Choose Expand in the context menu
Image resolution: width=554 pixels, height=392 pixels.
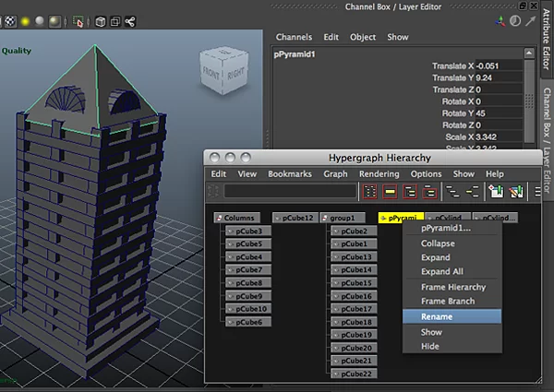452,257
